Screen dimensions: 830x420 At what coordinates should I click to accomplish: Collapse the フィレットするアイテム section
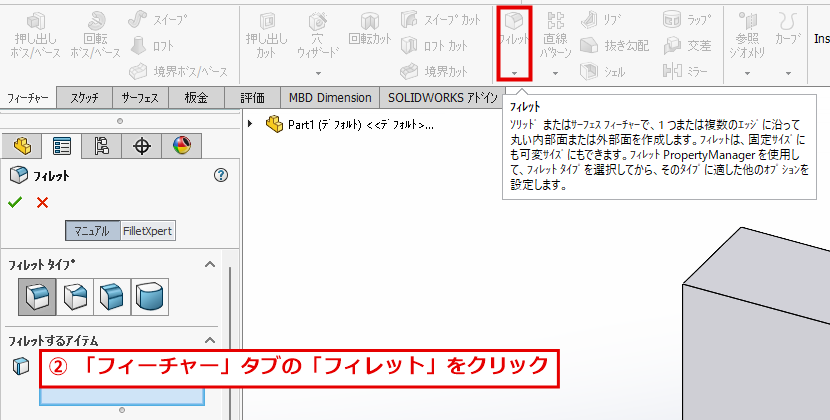click(x=210, y=340)
